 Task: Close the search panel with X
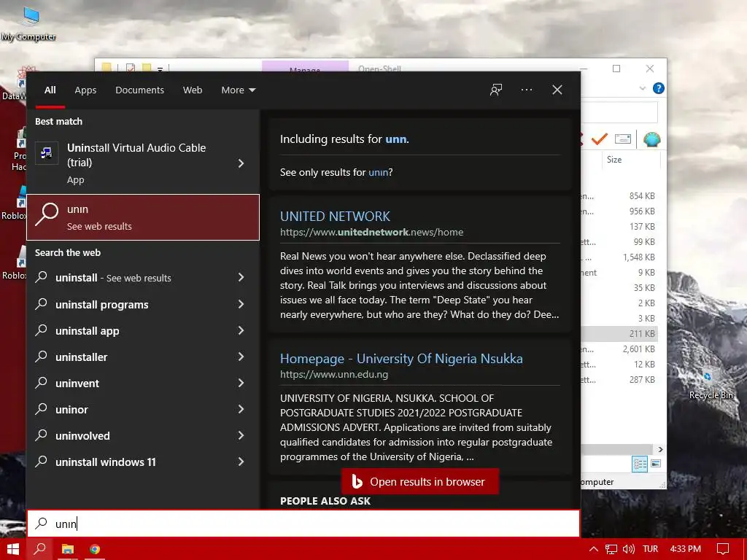[x=557, y=90]
